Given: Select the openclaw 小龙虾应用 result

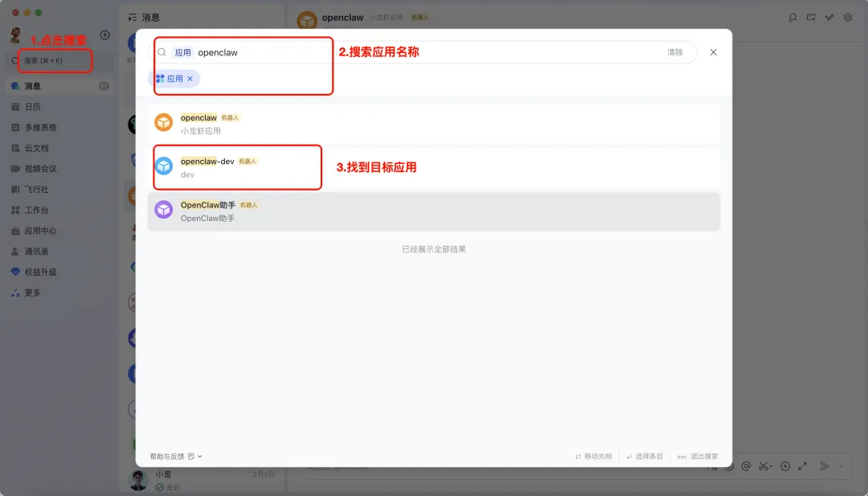Looking at the screenshot, I should pyautogui.click(x=433, y=125).
